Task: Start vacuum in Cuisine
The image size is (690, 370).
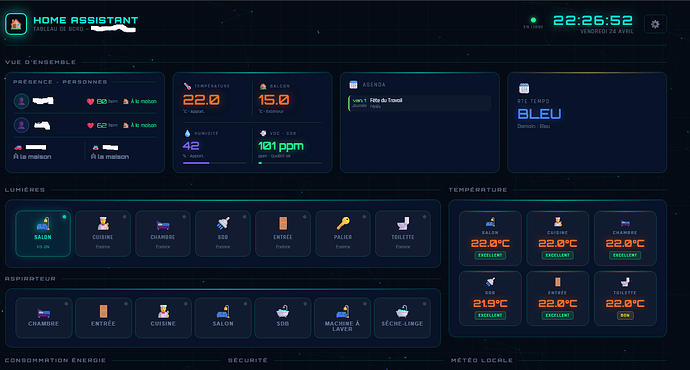Action: (x=163, y=318)
